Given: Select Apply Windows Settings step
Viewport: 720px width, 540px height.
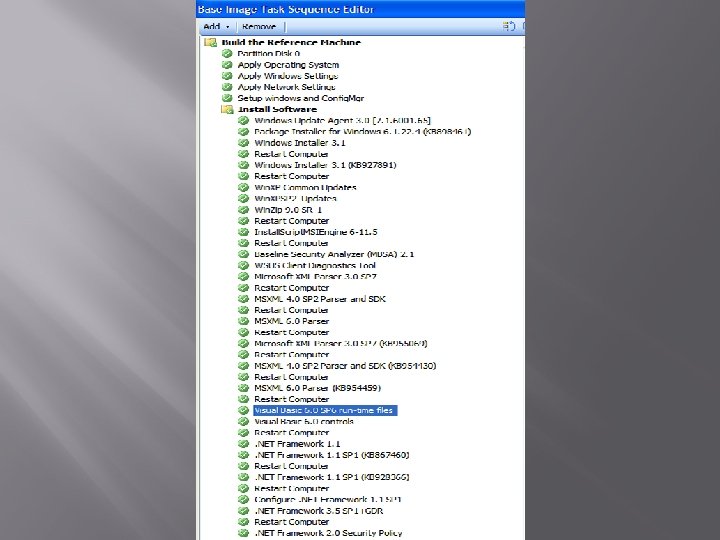Looking at the screenshot, I should 288,76.
